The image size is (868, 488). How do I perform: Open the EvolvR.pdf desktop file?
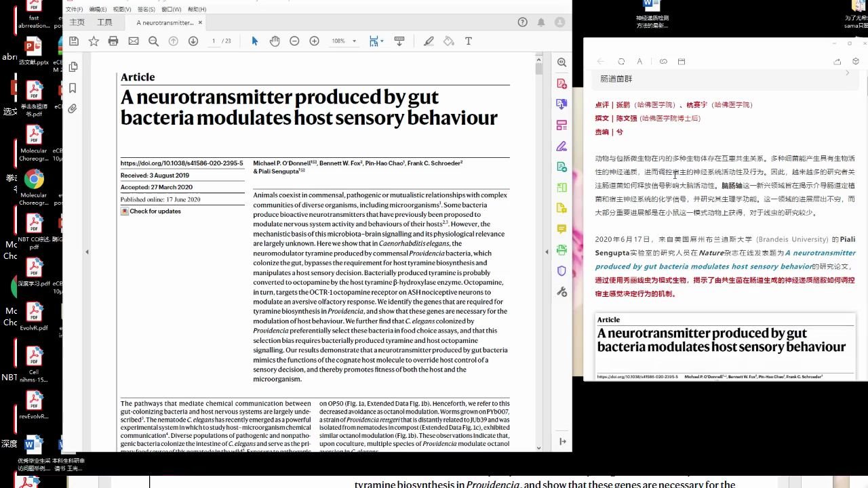tap(34, 317)
